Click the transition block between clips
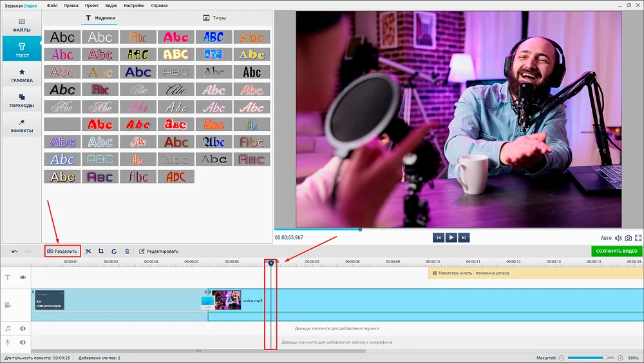 [x=207, y=302]
